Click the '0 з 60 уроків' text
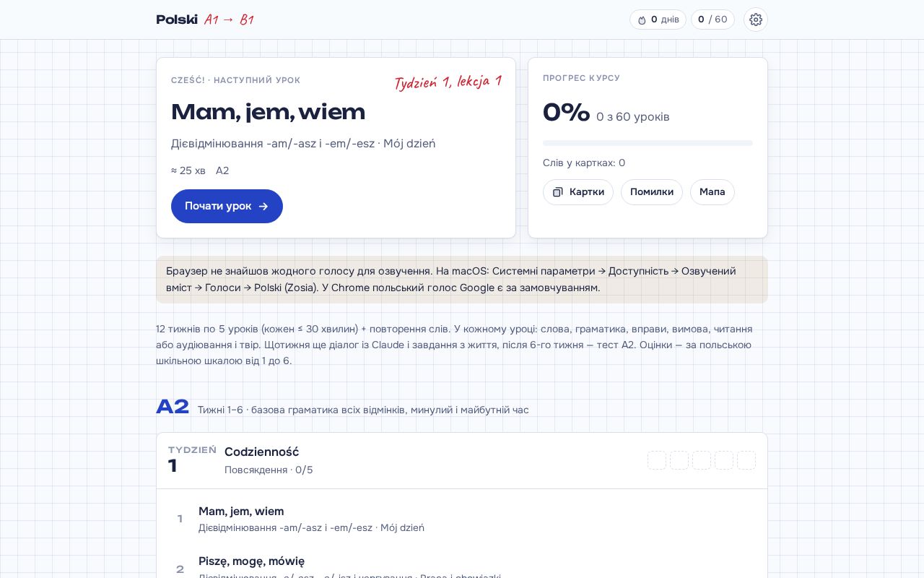This screenshot has height=578, width=924. tap(633, 117)
